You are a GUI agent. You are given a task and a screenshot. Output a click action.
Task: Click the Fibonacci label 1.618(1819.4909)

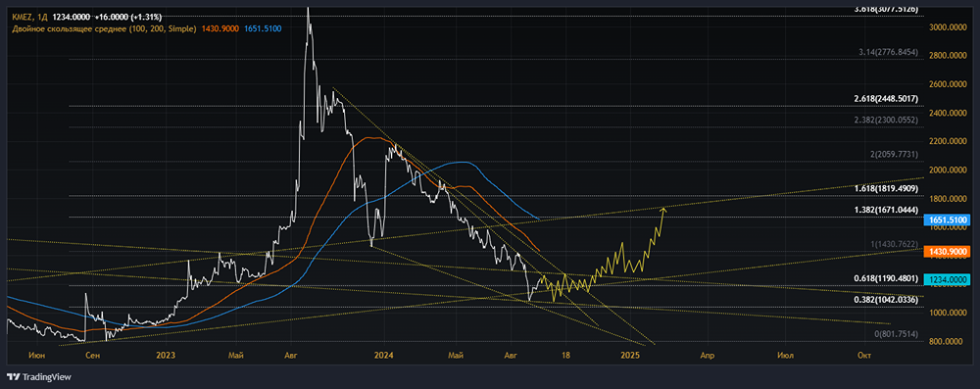coord(886,188)
